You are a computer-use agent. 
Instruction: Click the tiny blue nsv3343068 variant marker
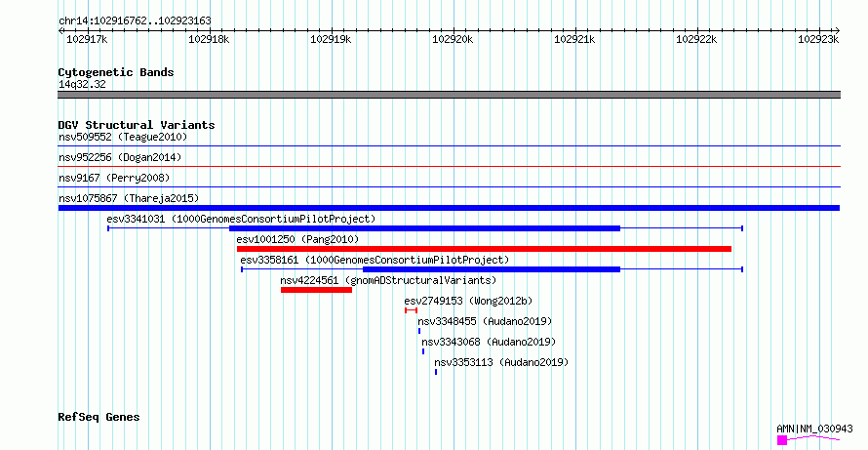[x=423, y=351]
